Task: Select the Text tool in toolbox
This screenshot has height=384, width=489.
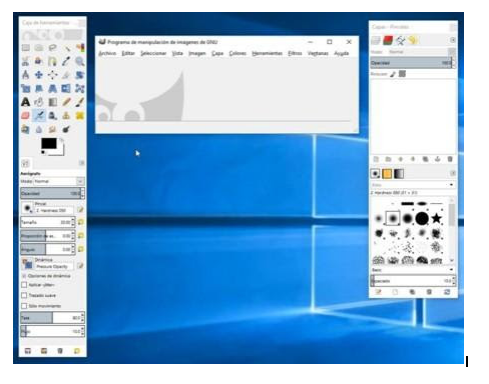Action: click(26, 102)
